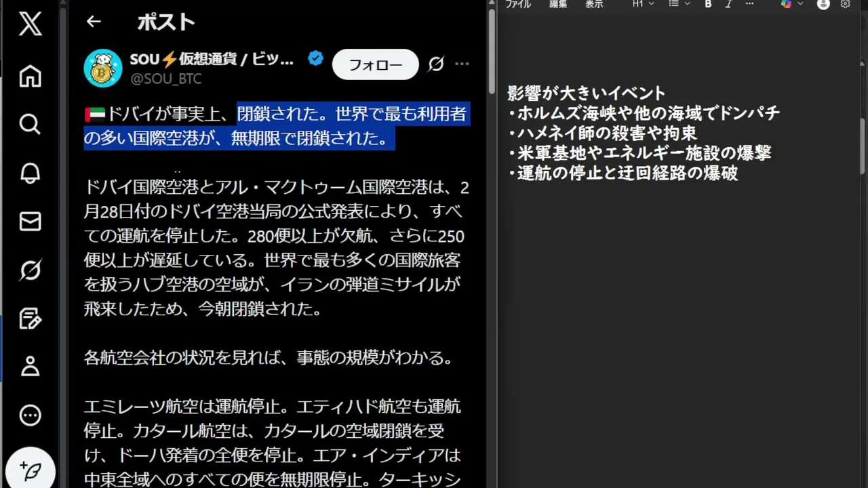Toggle Italic formatting in Notepad
This screenshot has height=488, width=868.
728,4
